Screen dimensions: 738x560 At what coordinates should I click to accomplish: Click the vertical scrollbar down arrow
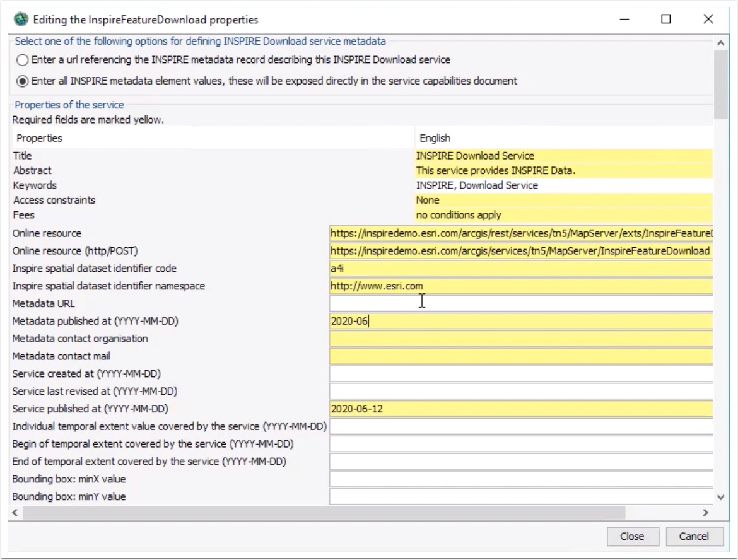[720, 497]
